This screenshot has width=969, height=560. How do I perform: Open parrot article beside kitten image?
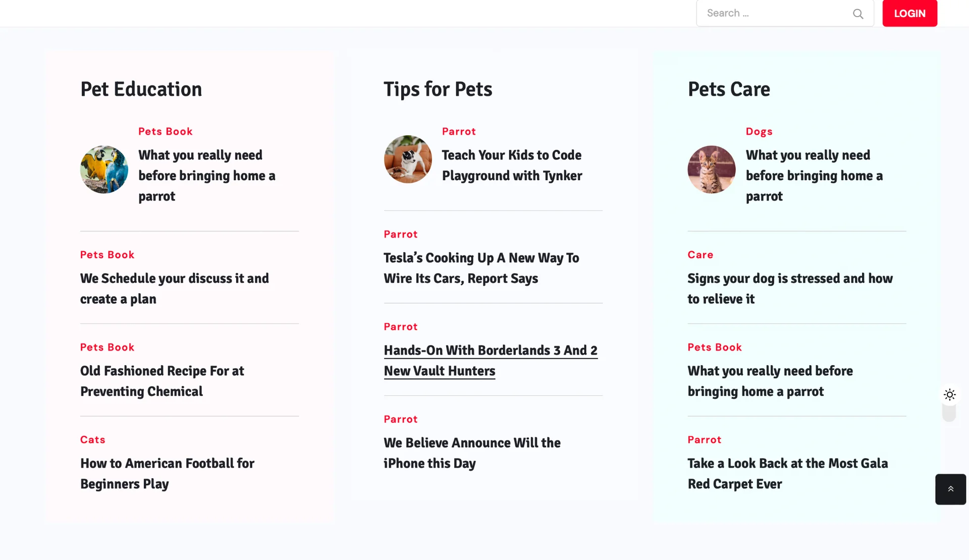tap(814, 176)
